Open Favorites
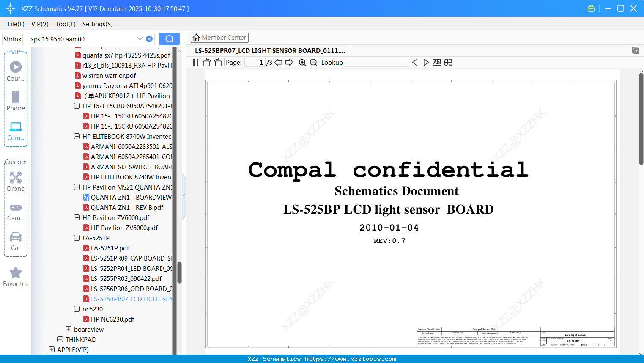This screenshot has height=363, width=644. click(16, 277)
